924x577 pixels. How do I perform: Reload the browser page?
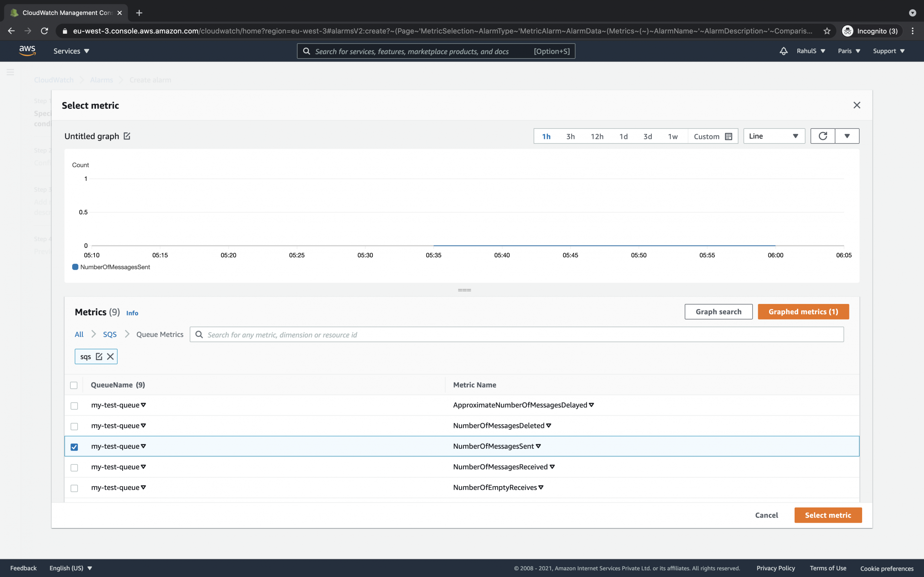45,31
